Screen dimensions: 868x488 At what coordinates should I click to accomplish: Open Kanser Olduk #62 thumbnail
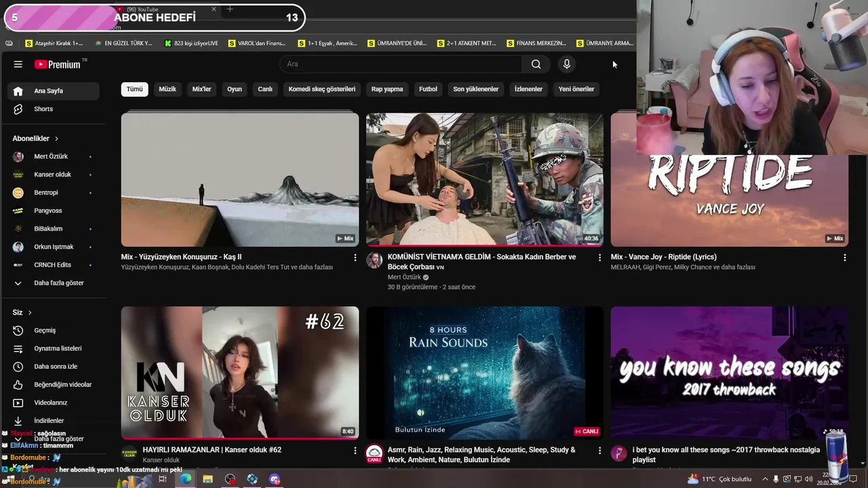[x=240, y=373]
